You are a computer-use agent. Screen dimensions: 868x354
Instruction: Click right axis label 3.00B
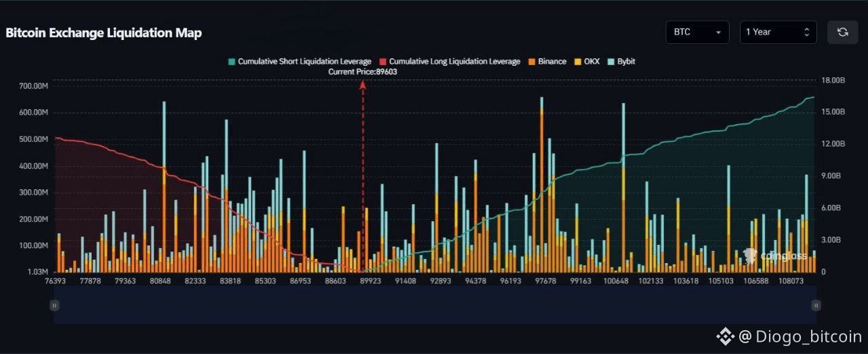tap(833, 240)
